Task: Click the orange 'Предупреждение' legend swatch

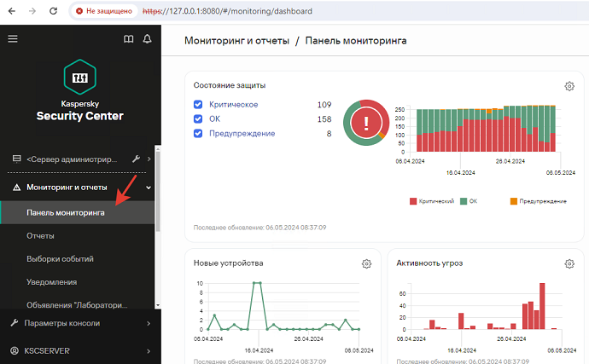Action: coord(514,201)
